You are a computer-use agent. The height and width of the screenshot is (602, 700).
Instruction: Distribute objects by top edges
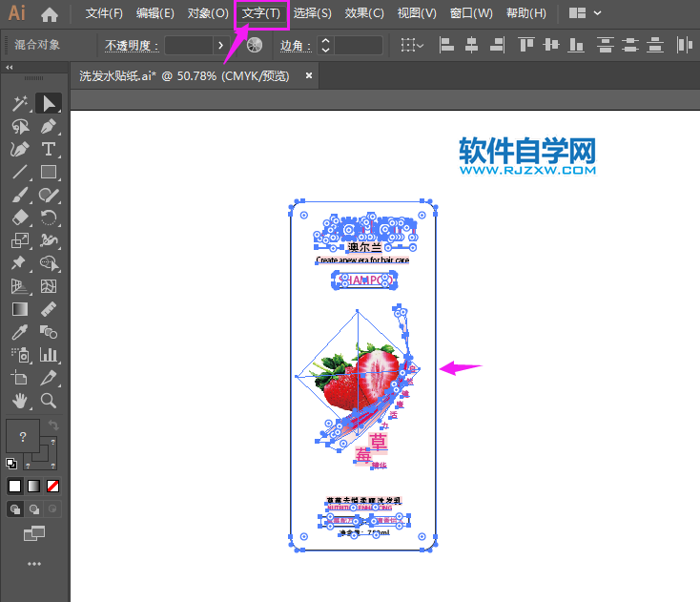(606, 45)
